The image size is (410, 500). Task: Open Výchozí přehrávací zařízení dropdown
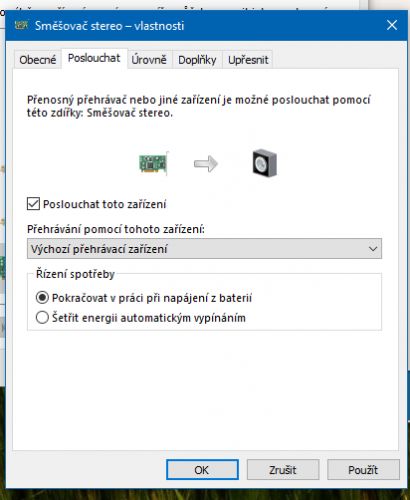coord(204,249)
